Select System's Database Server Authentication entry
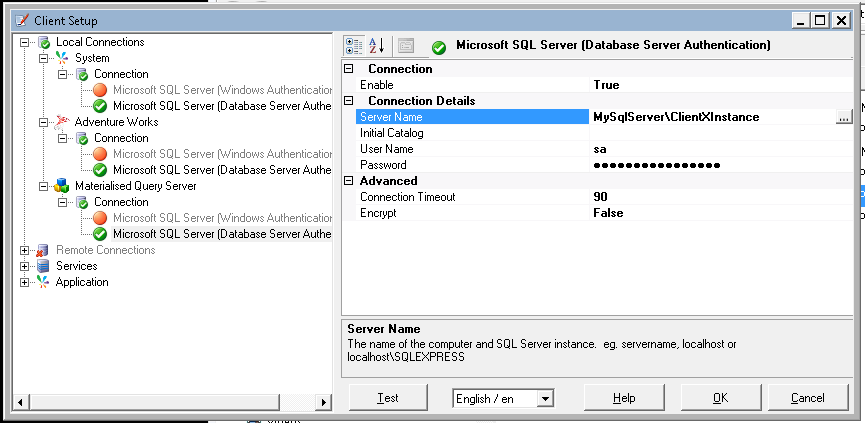 pos(222,106)
